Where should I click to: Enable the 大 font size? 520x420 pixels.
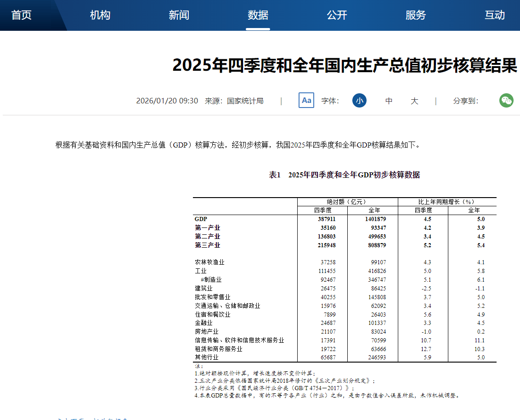pyautogui.click(x=414, y=101)
